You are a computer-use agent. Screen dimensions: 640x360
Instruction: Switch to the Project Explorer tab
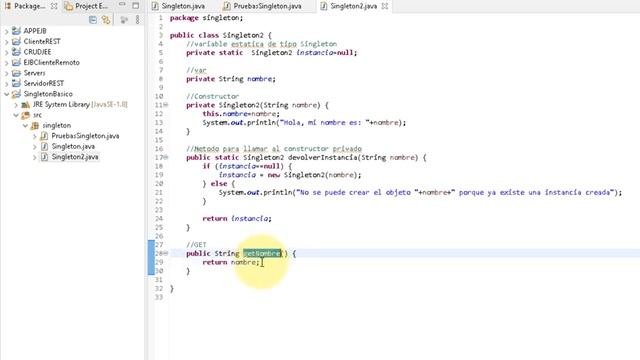[87, 6]
